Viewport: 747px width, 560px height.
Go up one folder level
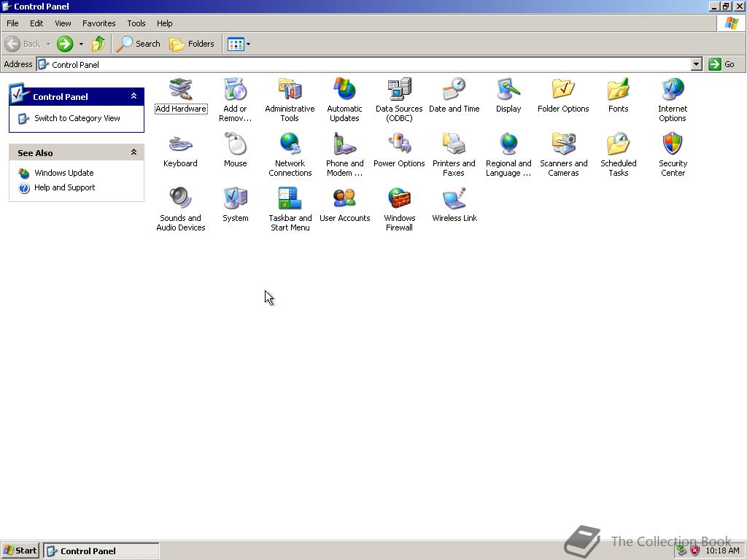98,44
